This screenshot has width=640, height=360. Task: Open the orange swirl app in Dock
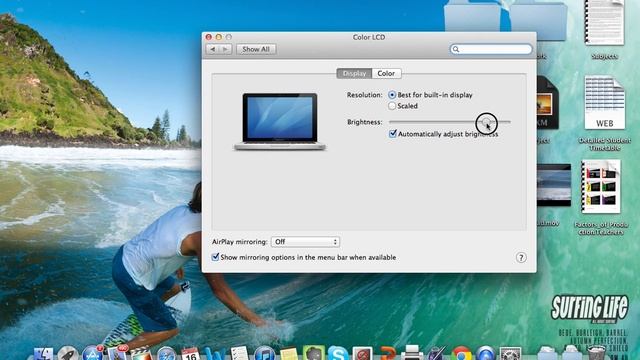click(387, 353)
